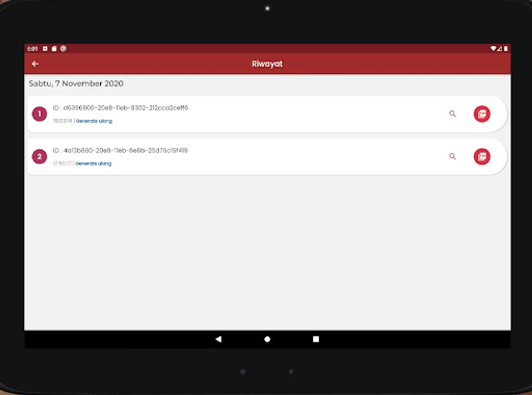Tap the 18:03:14 timestamp
Viewport: 532px width, 395px height.
click(x=62, y=121)
